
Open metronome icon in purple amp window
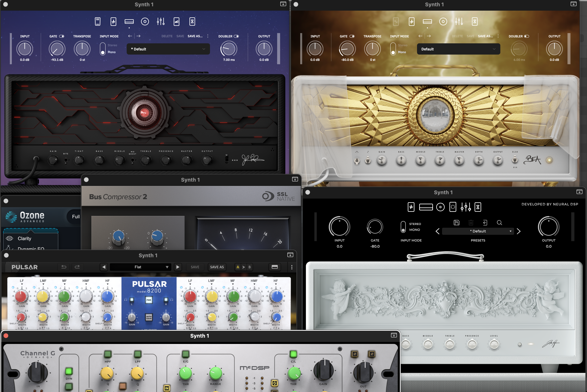coord(192,21)
